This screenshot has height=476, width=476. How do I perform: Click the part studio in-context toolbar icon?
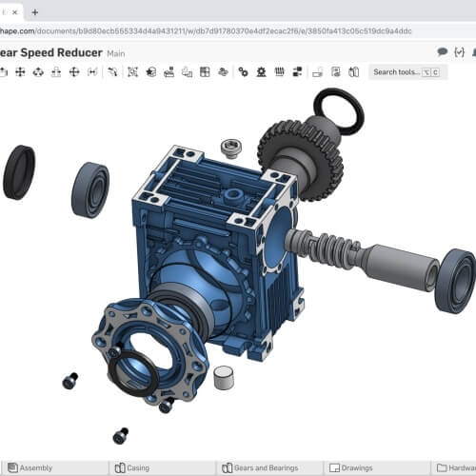click(353, 72)
